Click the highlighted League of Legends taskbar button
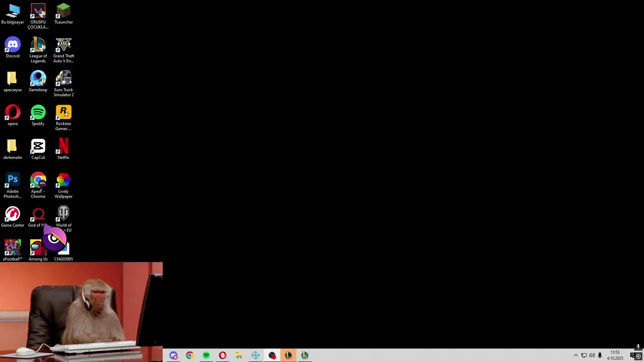This screenshot has height=362, width=644. point(288,355)
